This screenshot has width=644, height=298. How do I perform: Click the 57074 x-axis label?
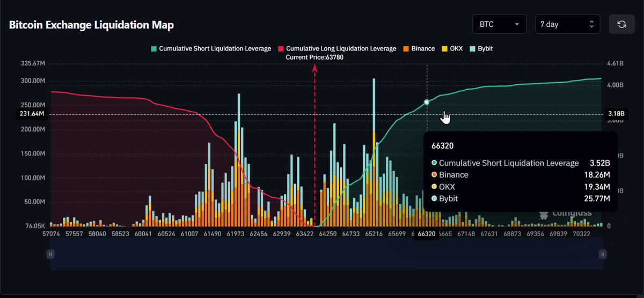pyautogui.click(x=52, y=234)
